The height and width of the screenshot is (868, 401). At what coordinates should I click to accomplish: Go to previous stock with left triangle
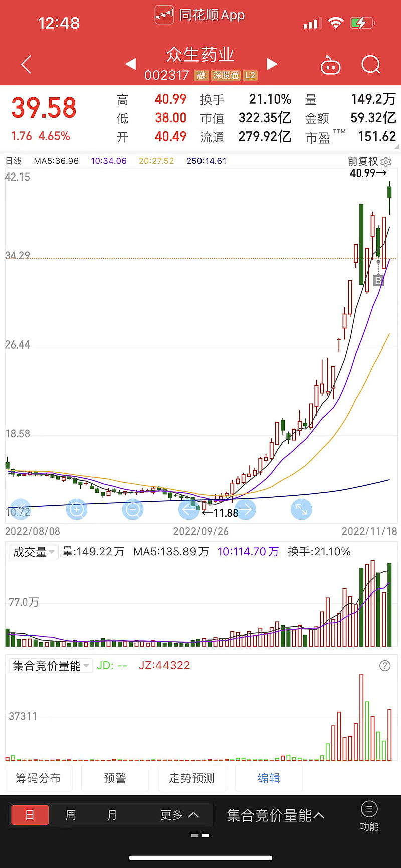click(x=131, y=64)
